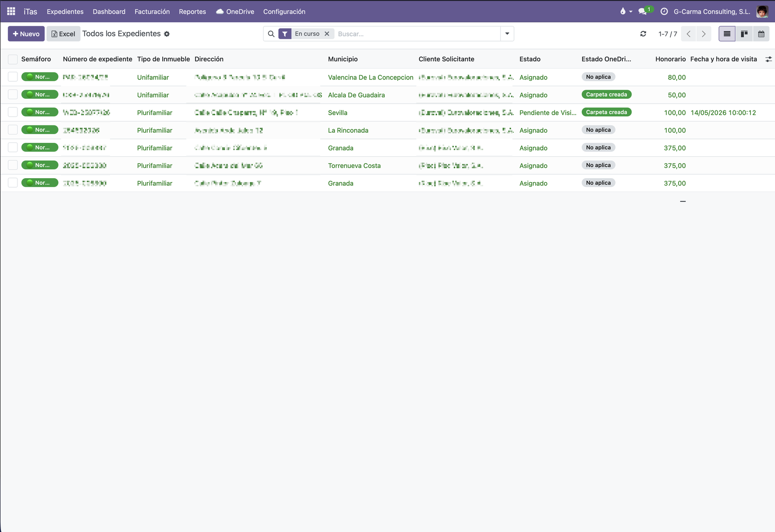Select the Sevilla row checkbox
The height and width of the screenshot is (532, 775).
click(13, 112)
